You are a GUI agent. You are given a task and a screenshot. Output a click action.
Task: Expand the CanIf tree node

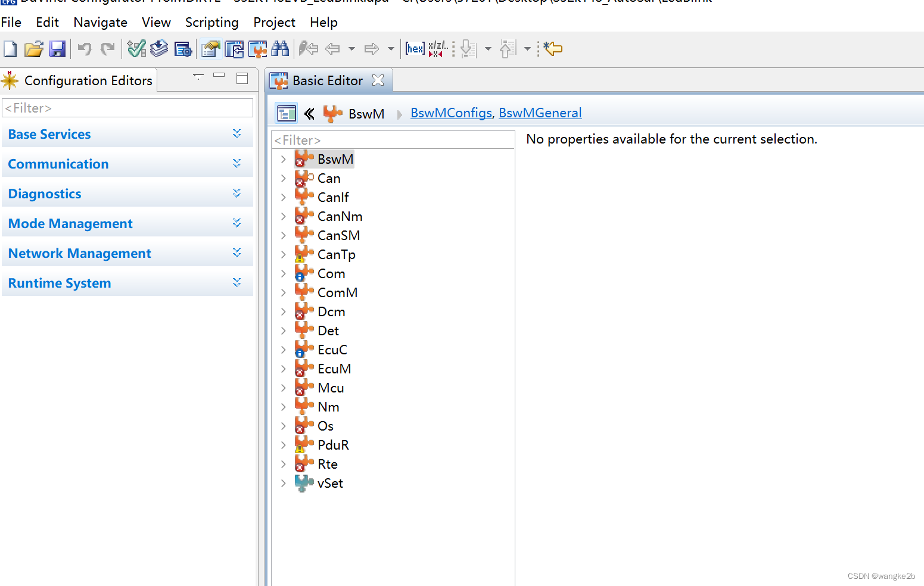(284, 197)
